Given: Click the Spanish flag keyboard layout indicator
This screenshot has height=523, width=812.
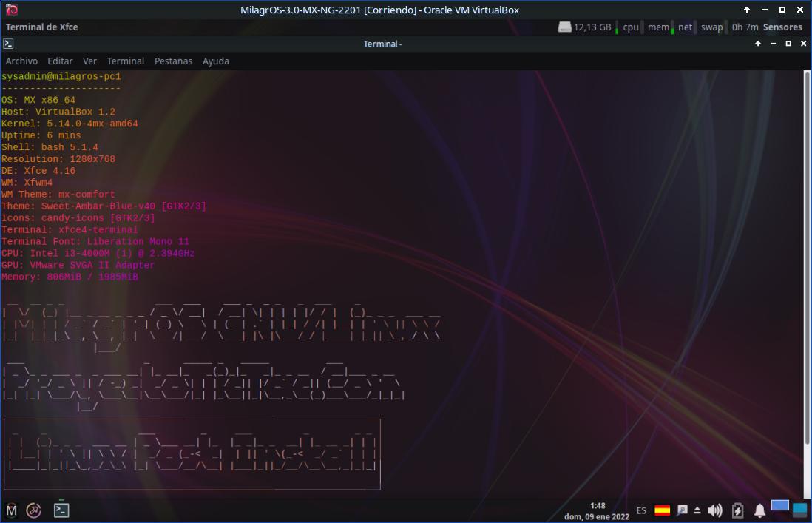Looking at the screenshot, I should click(662, 510).
